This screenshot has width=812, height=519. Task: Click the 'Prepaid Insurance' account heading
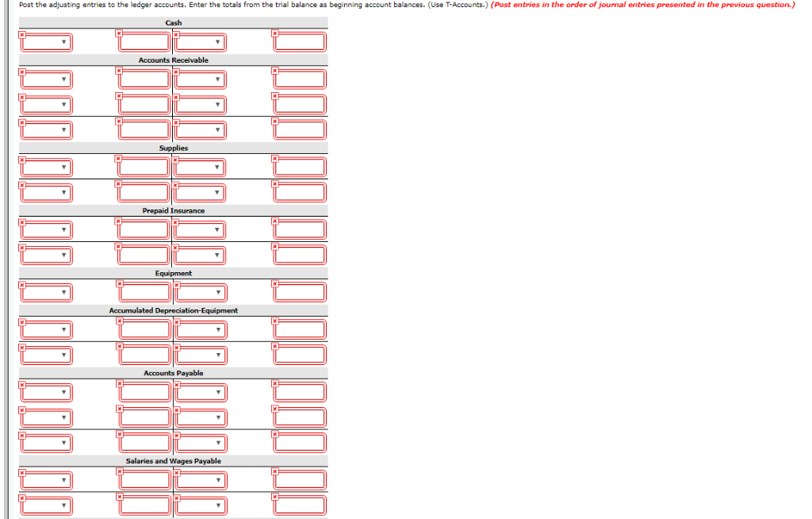pos(174,210)
